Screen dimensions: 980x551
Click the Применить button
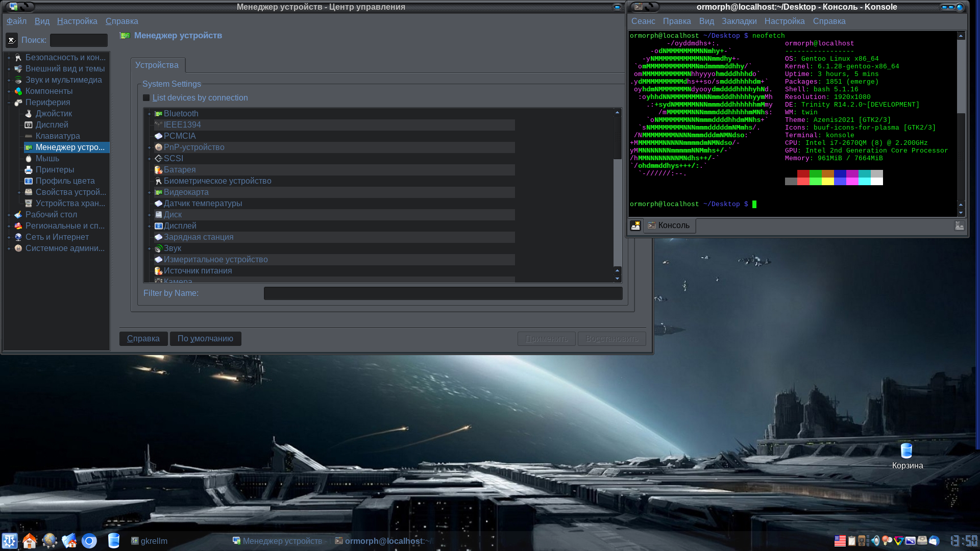(547, 339)
